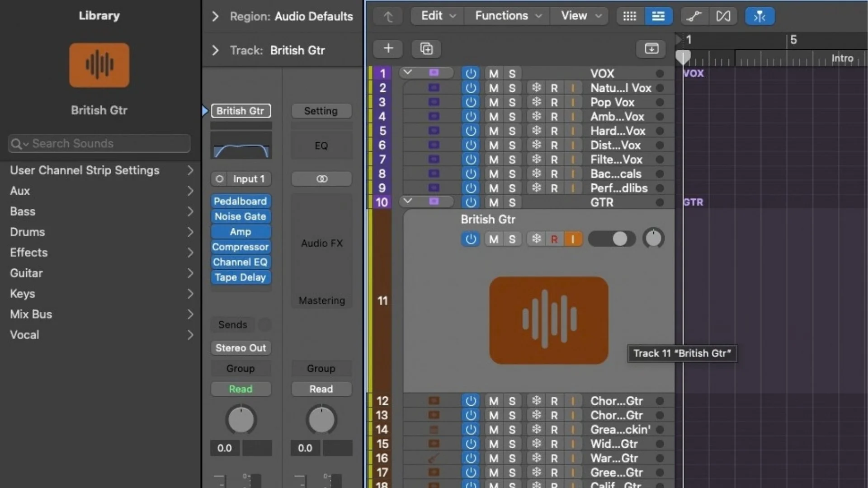
Task: Click the icon of War...Gtr track 16
Action: (x=434, y=458)
